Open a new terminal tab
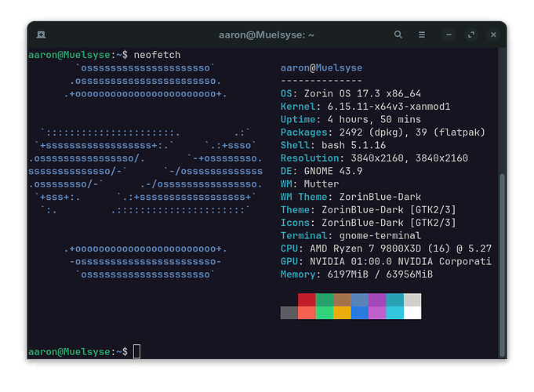This screenshot has width=534, height=392. pyautogui.click(x=40, y=34)
